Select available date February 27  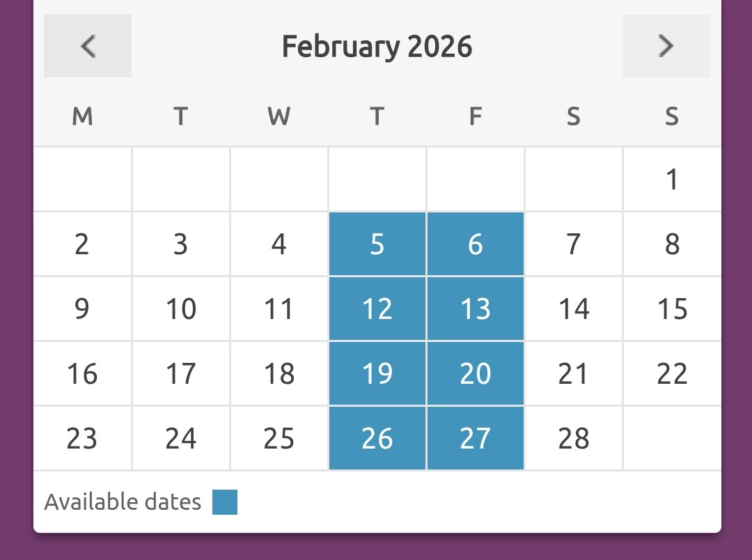[x=476, y=439]
